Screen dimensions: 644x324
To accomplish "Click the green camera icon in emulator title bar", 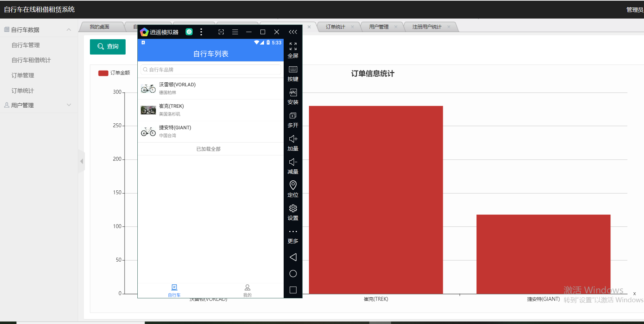I will [x=189, y=32].
